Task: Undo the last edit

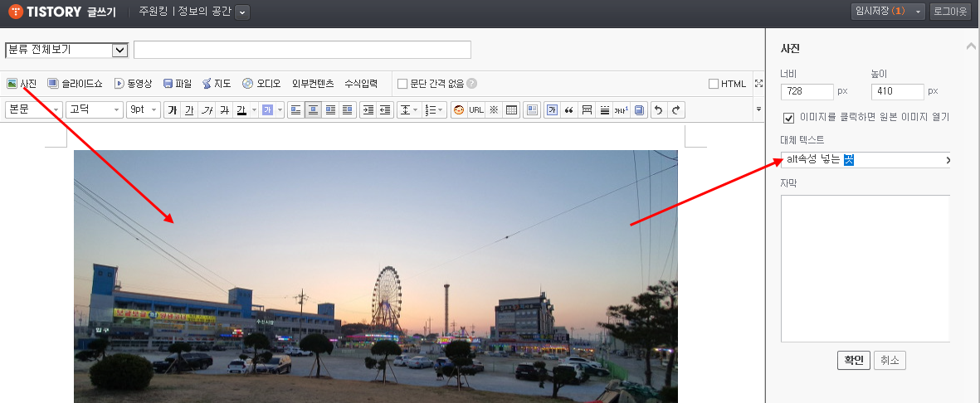Action: point(658,110)
